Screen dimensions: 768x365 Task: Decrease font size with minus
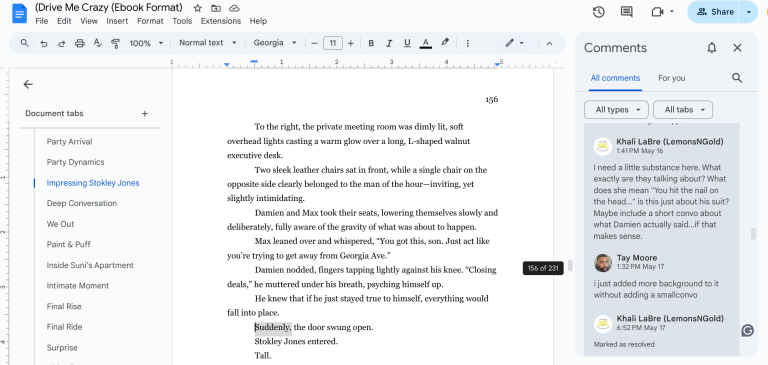tap(314, 43)
